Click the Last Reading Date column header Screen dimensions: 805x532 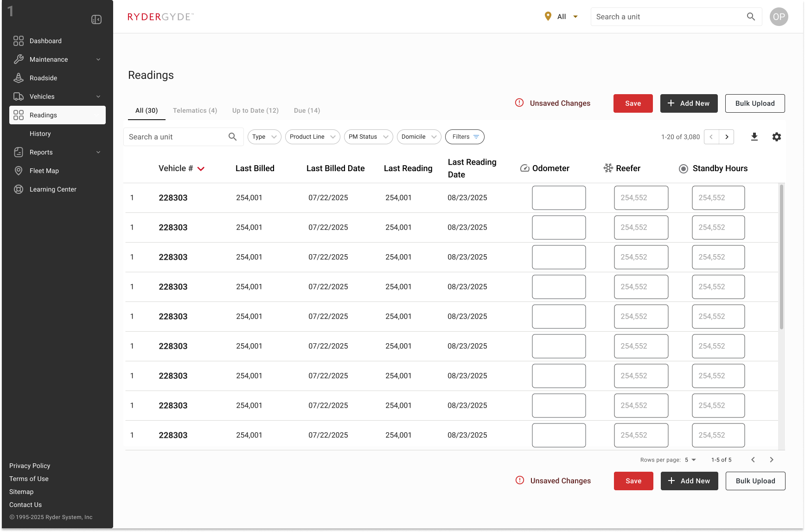pos(472,168)
